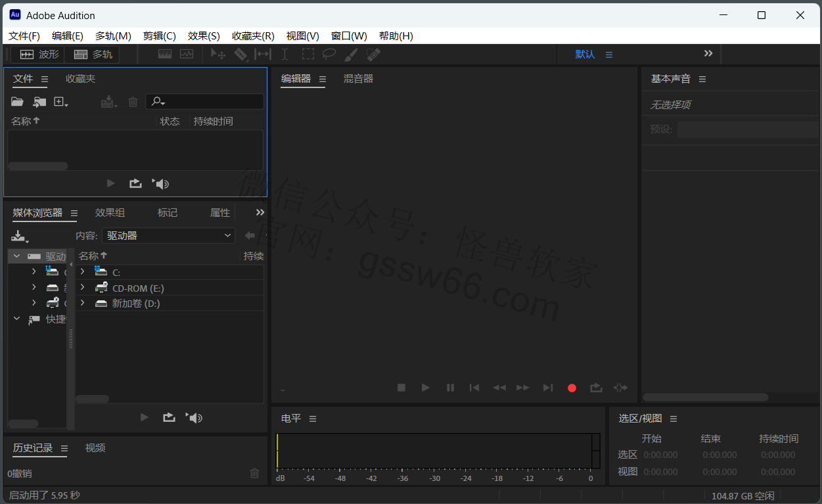Image resolution: width=822 pixels, height=504 pixels.
Task: Sort files by 持续时间 column
Action: (x=213, y=121)
